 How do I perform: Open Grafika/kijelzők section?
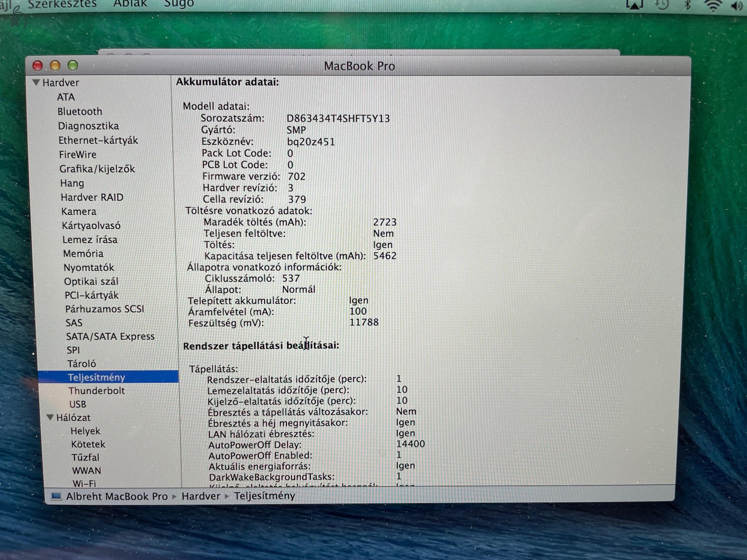click(x=97, y=169)
